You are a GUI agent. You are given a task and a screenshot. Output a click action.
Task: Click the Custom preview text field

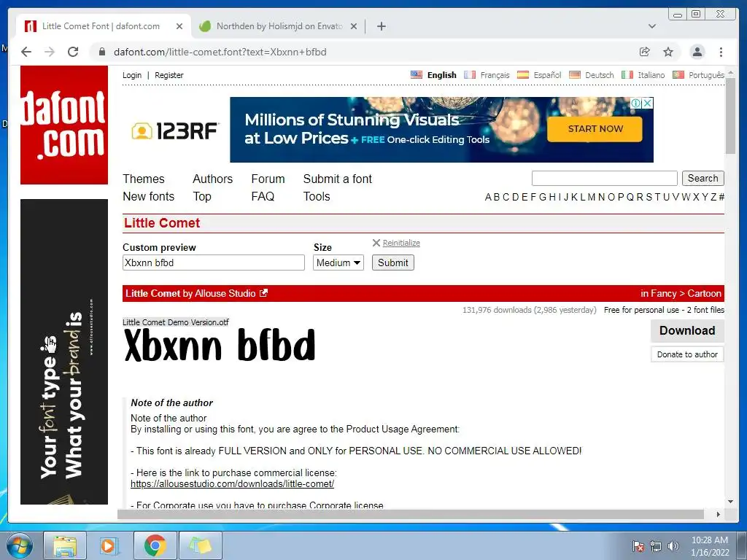(x=214, y=262)
